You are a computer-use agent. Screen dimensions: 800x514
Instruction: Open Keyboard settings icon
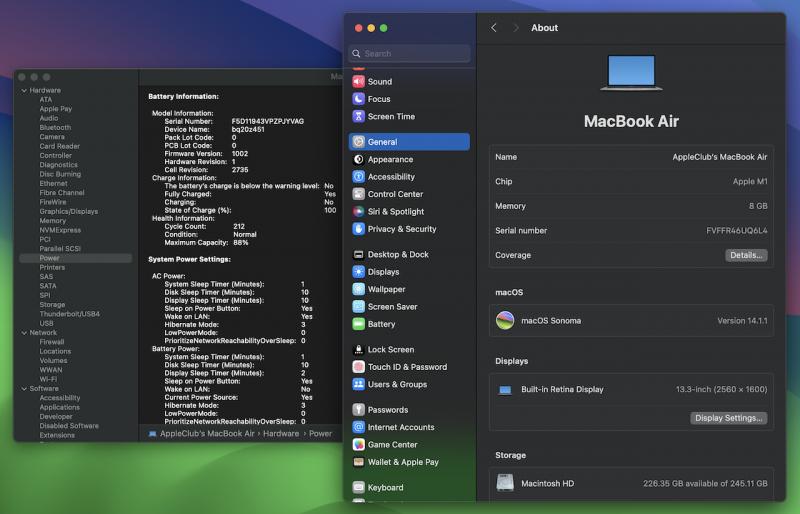coord(359,487)
